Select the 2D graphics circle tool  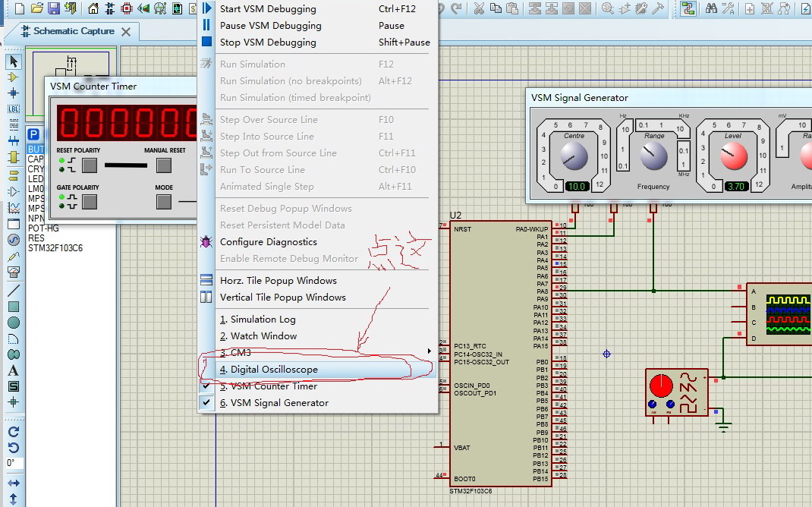(x=13, y=323)
